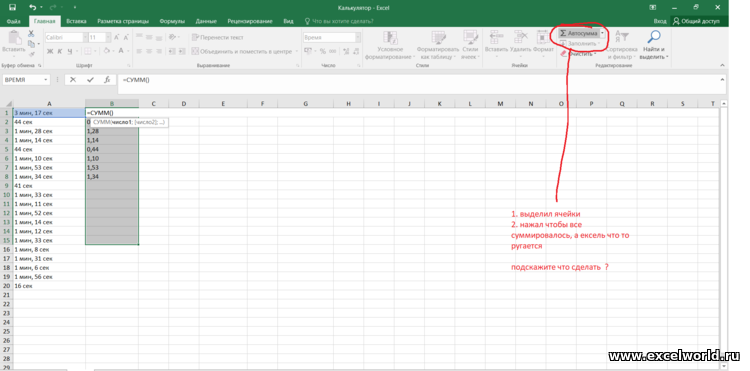Open Insert Function via the fx icon
Screen dimensions: 750x371
[108, 80]
